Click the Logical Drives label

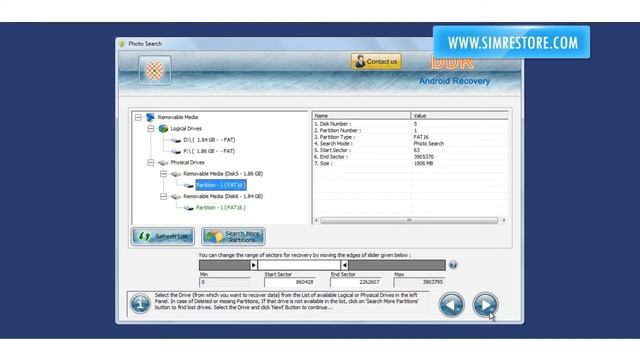186,129
